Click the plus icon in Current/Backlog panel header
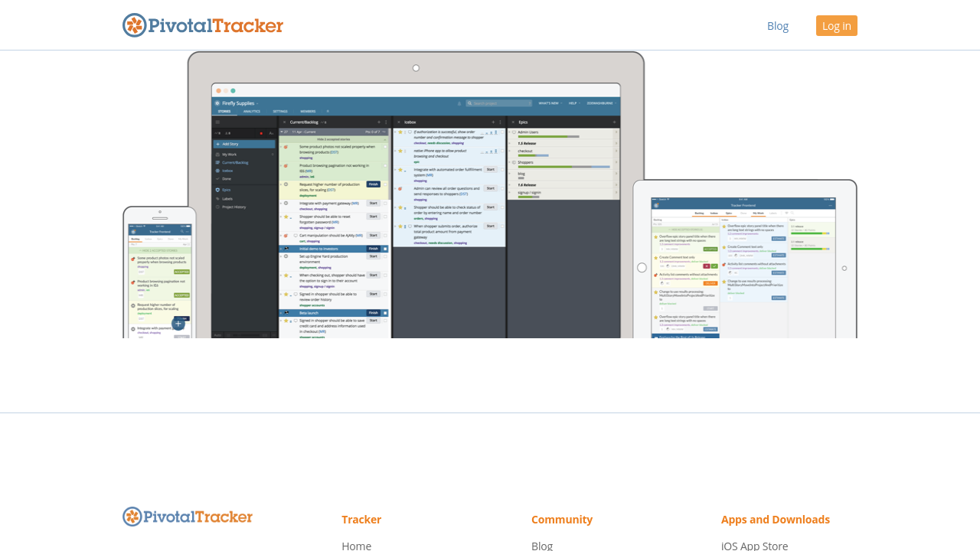 tap(378, 122)
